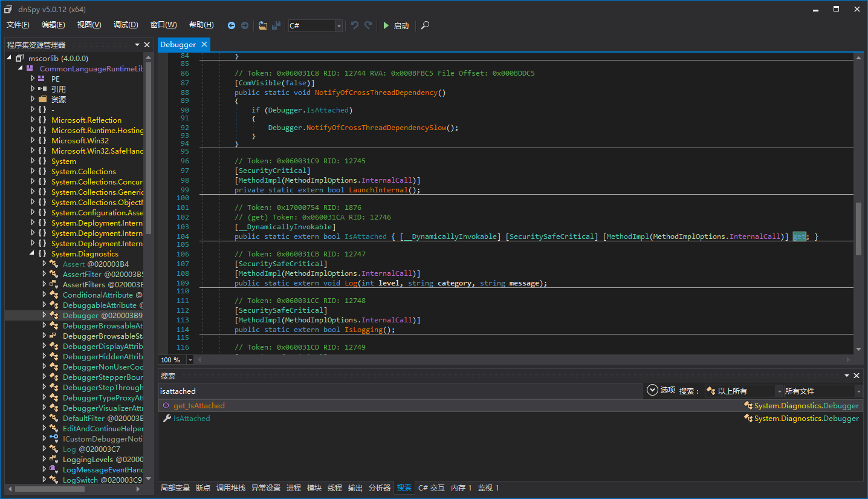Open the C# language dropdown

[x=338, y=25]
